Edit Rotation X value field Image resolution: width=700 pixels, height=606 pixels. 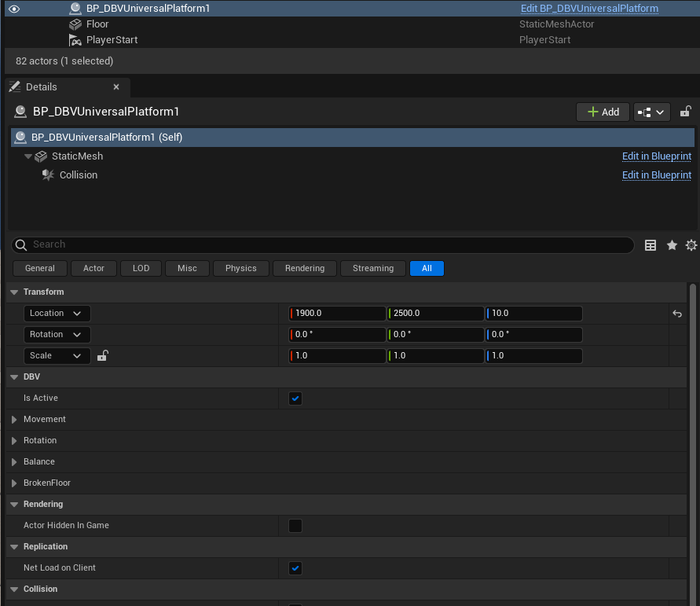[337, 335]
